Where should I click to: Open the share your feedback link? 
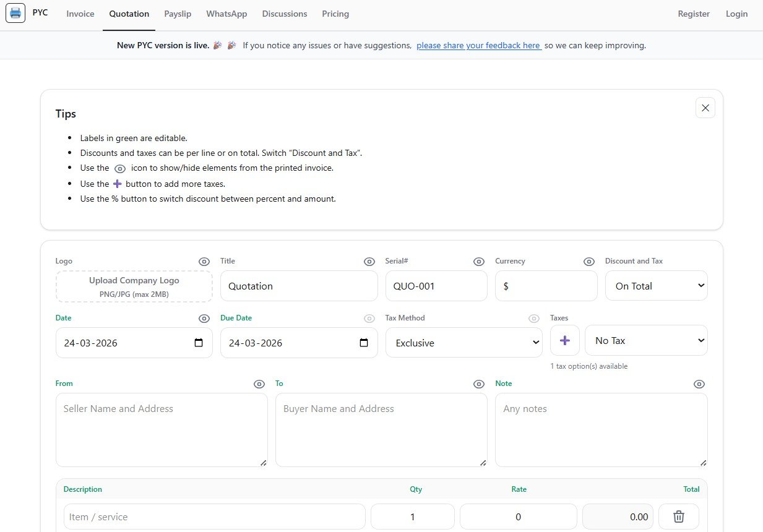click(x=479, y=45)
